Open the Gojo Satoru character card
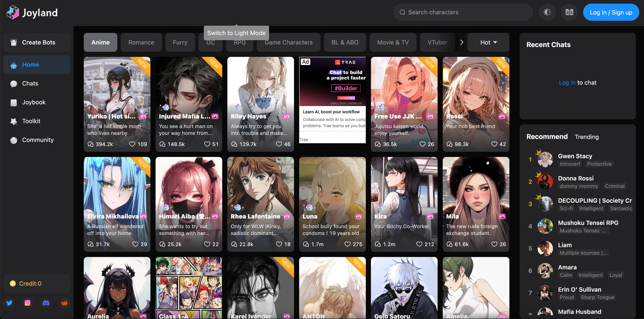Image resolution: width=644 pixels, height=319 pixels. (x=404, y=288)
